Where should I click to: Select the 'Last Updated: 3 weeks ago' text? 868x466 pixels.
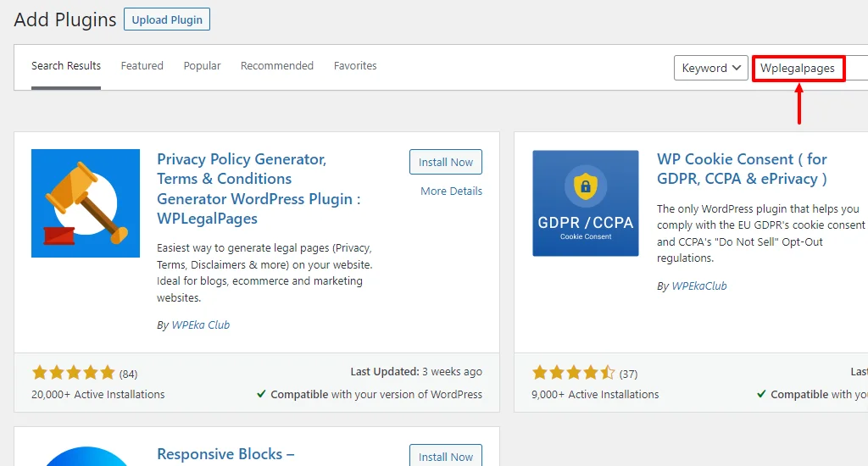416,372
